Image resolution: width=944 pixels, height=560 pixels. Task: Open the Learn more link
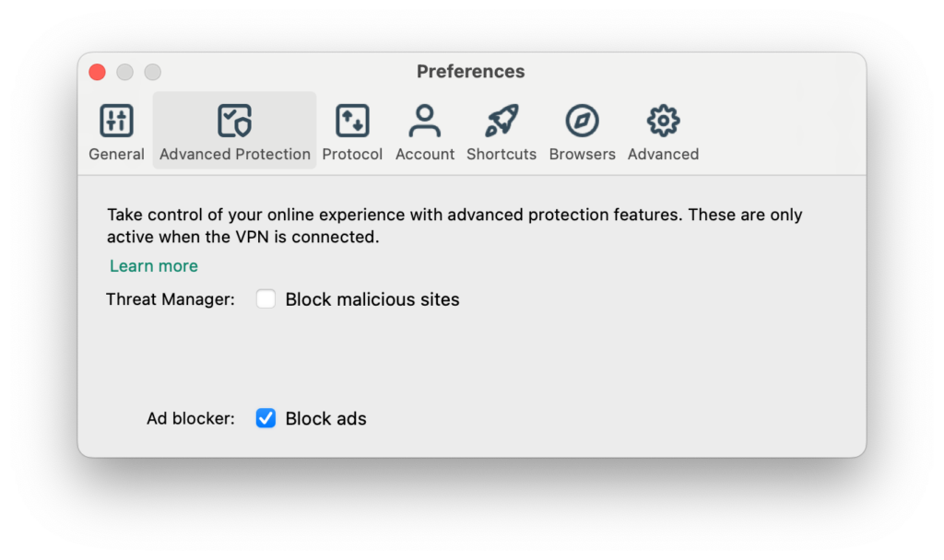(154, 266)
